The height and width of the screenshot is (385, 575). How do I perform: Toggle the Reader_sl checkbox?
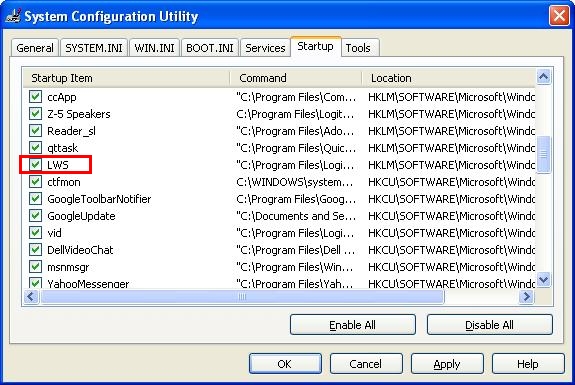point(35,131)
